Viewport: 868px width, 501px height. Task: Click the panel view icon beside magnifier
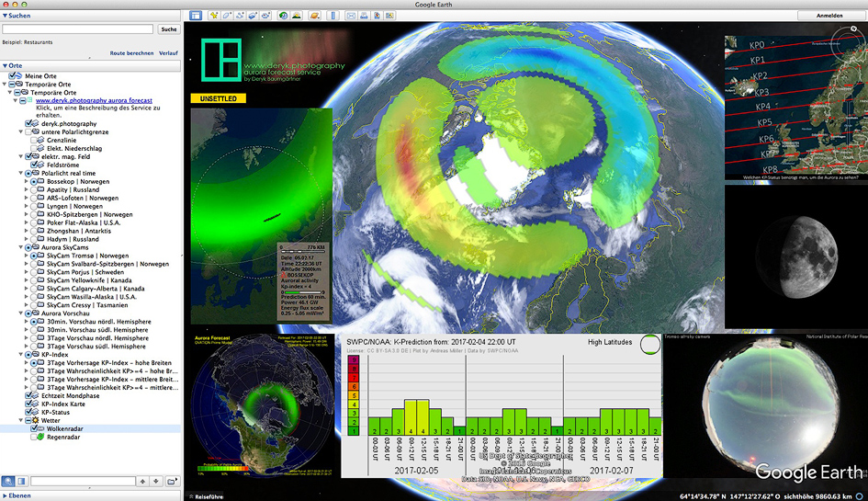[x=21, y=481]
